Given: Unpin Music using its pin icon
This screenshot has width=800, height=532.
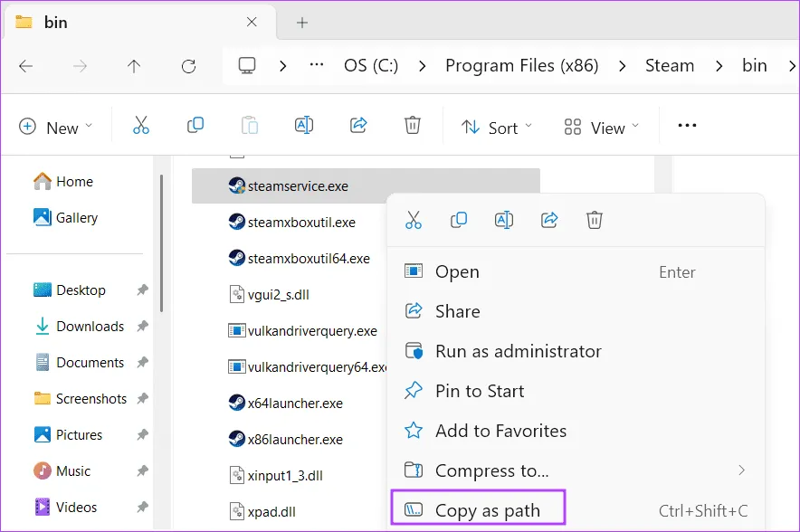Looking at the screenshot, I should tap(142, 470).
